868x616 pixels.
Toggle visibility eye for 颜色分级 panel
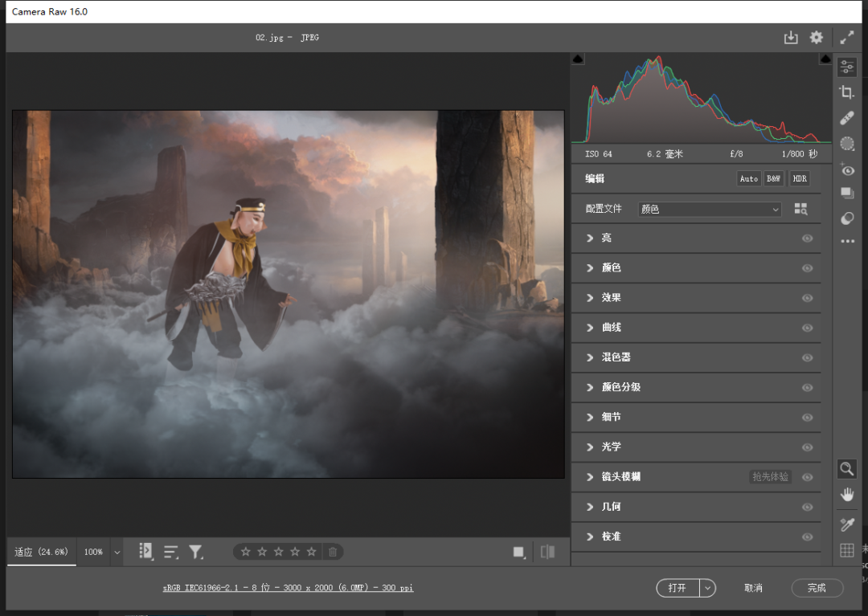pos(808,388)
